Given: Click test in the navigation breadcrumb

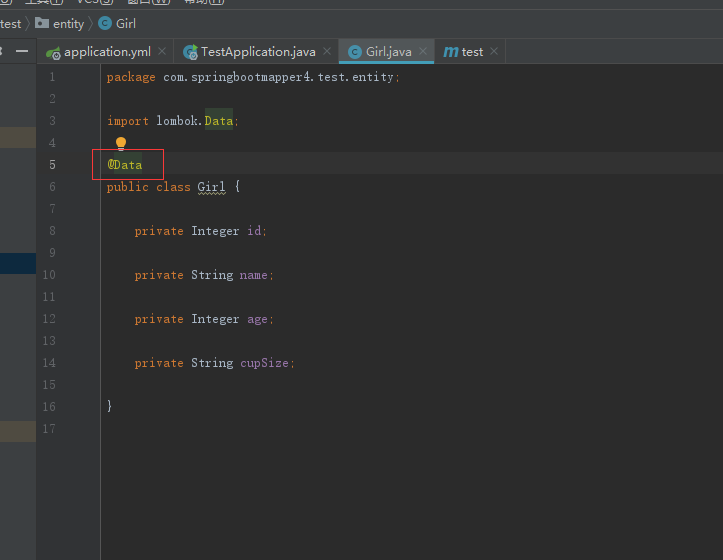Looking at the screenshot, I should click(x=11, y=23).
